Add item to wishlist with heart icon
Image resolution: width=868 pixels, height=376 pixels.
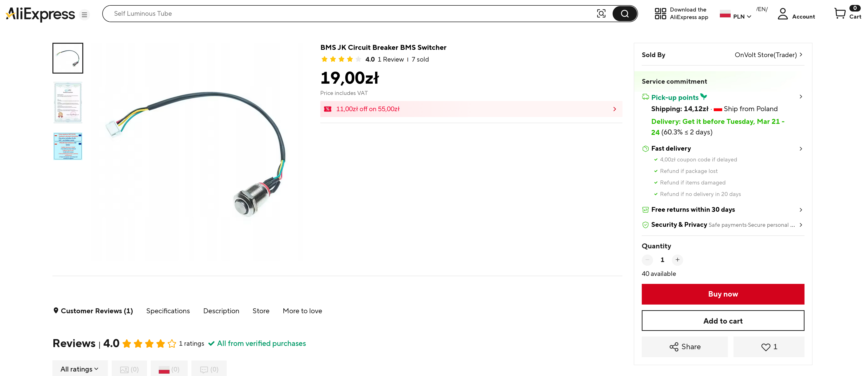pyautogui.click(x=769, y=347)
